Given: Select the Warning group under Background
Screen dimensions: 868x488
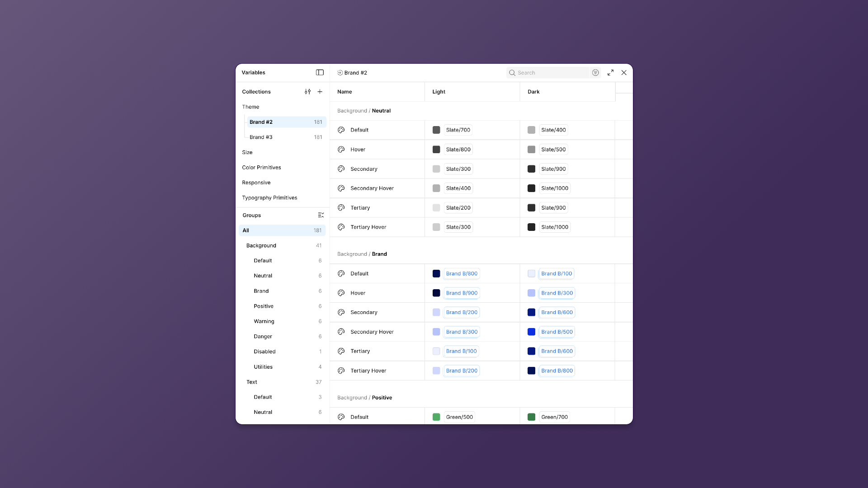Looking at the screenshot, I should click(x=264, y=321).
